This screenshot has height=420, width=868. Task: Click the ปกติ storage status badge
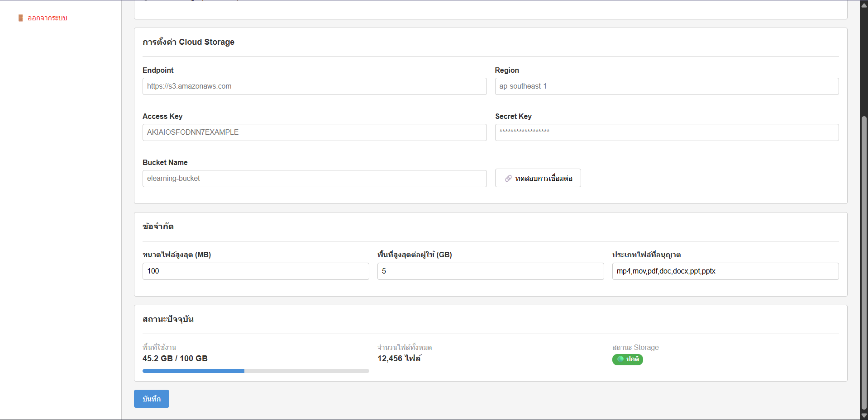click(x=628, y=359)
